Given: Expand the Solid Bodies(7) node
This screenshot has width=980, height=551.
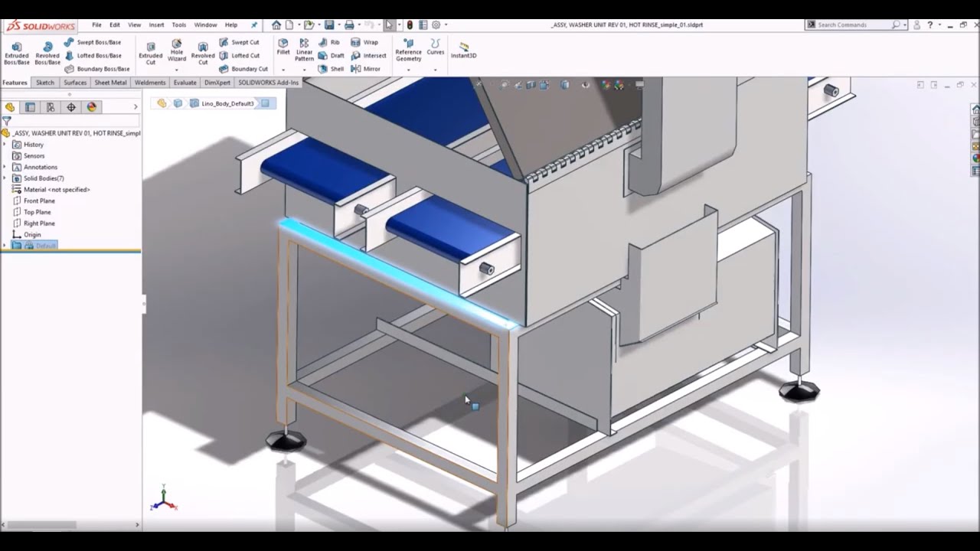Looking at the screenshot, I should (5, 178).
